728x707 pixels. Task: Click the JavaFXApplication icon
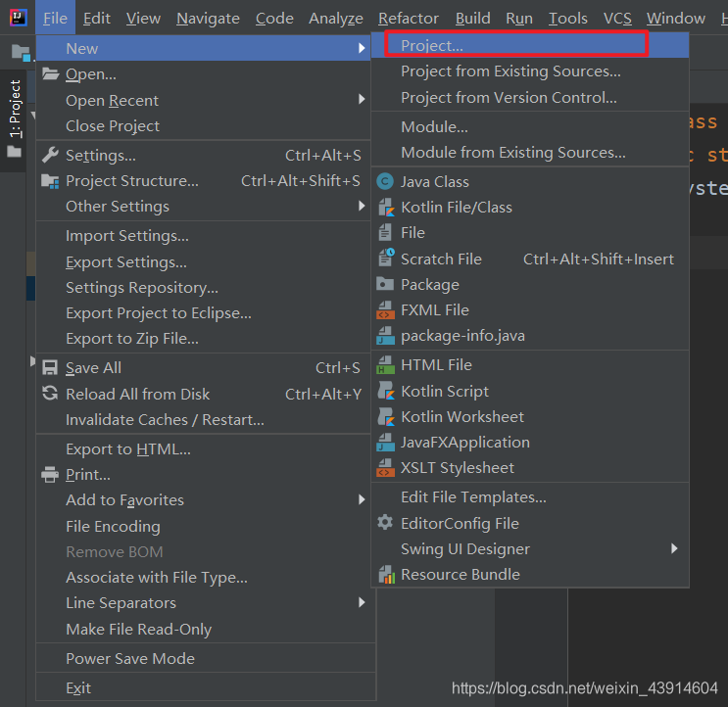385,442
